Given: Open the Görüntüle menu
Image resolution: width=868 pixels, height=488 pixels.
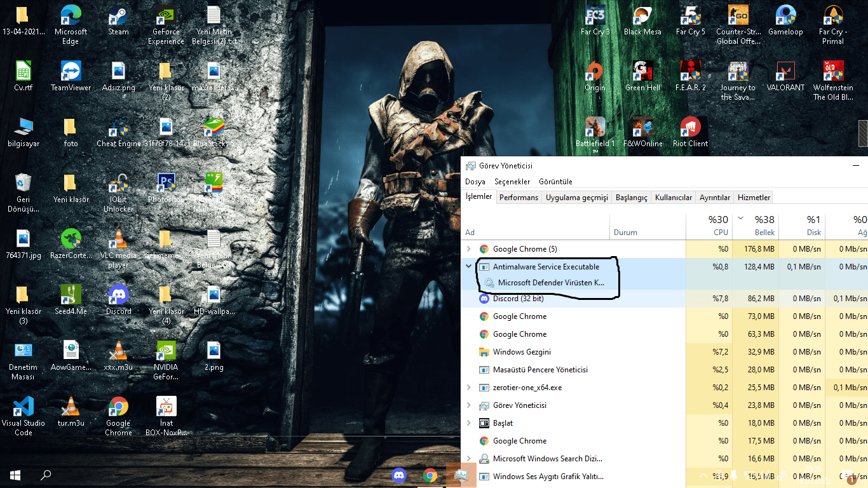Looking at the screenshot, I should [x=555, y=182].
